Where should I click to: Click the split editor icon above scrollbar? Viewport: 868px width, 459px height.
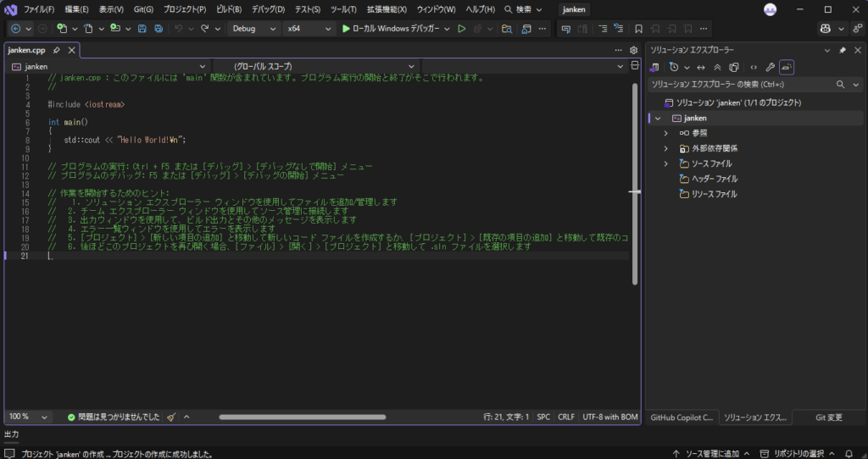(x=635, y=66)
